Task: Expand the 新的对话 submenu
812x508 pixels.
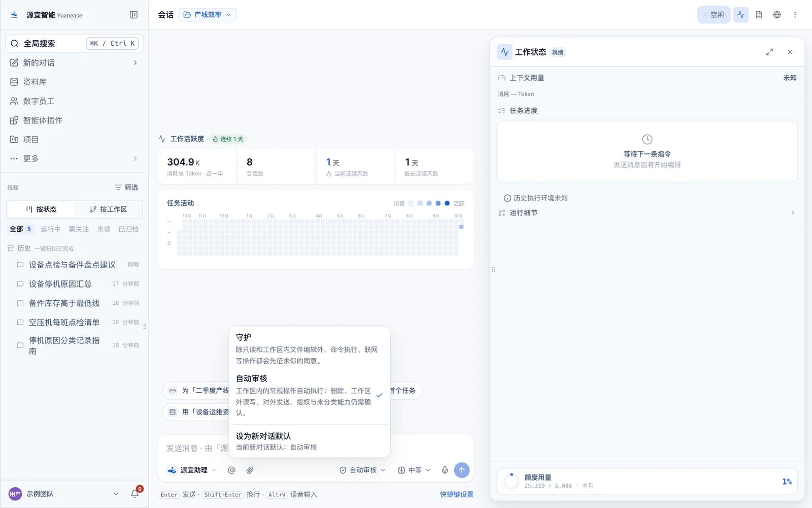Action: click(135, 62)
